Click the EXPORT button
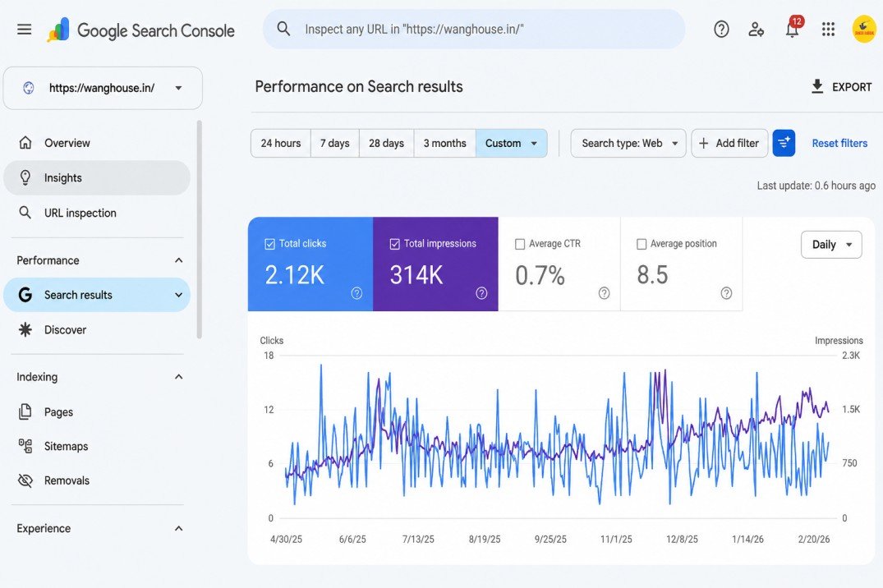The width and height of the screenshot is (883, 588). coord(841,87)
